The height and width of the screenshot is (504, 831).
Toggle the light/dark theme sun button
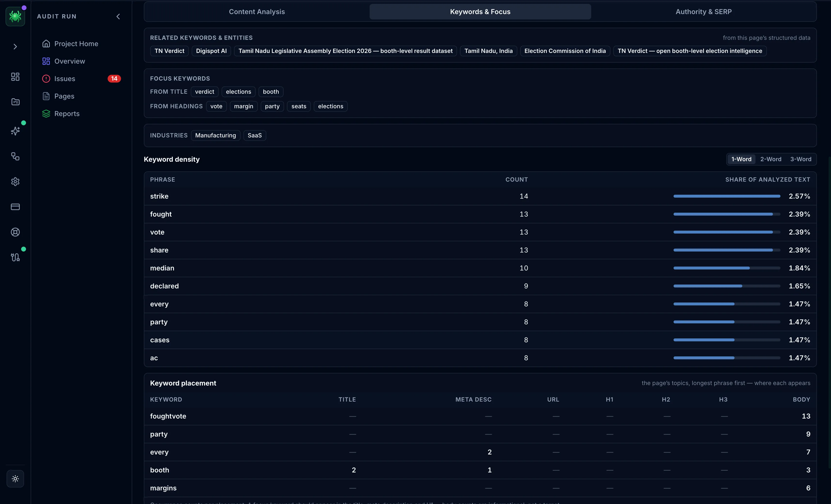[x=15, y=479]
